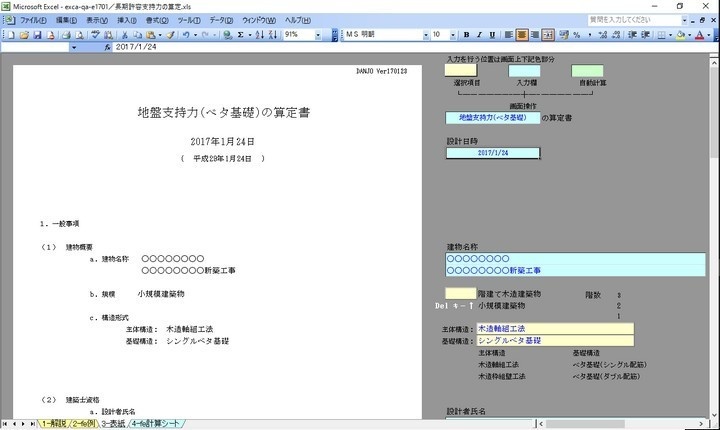Apply currency style format
720x430 pixels.
click(564, 35)
